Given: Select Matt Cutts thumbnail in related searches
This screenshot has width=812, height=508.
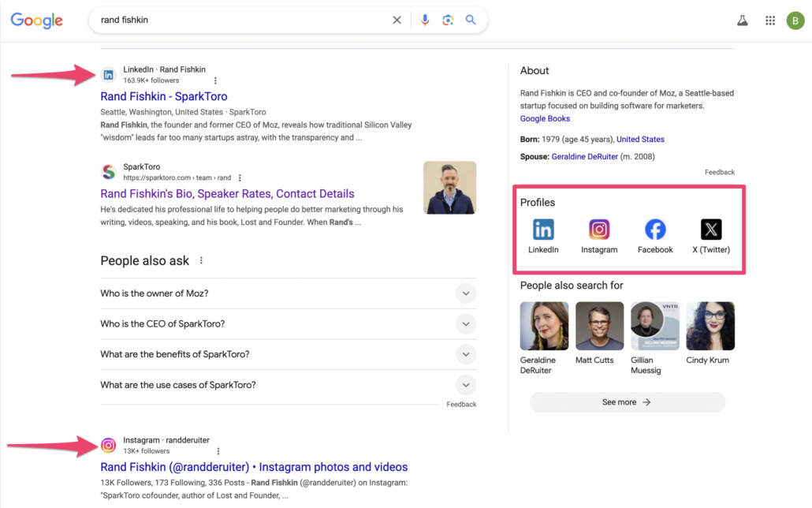Looking at the screenshot, I should click(x=599, y=326).
